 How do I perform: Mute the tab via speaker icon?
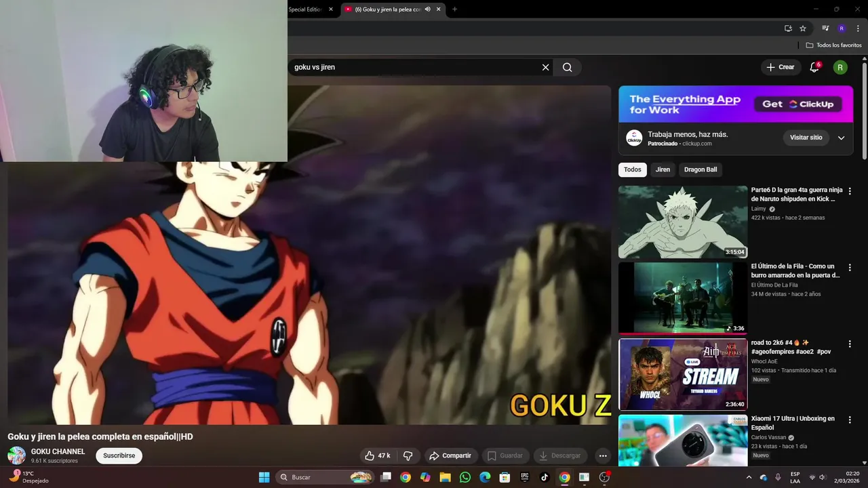tap(427, 9)
